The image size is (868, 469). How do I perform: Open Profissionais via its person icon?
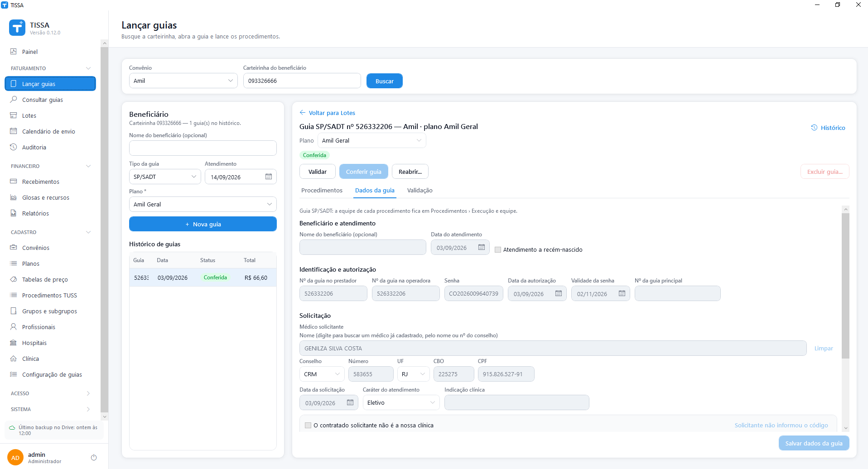[14, 327]
